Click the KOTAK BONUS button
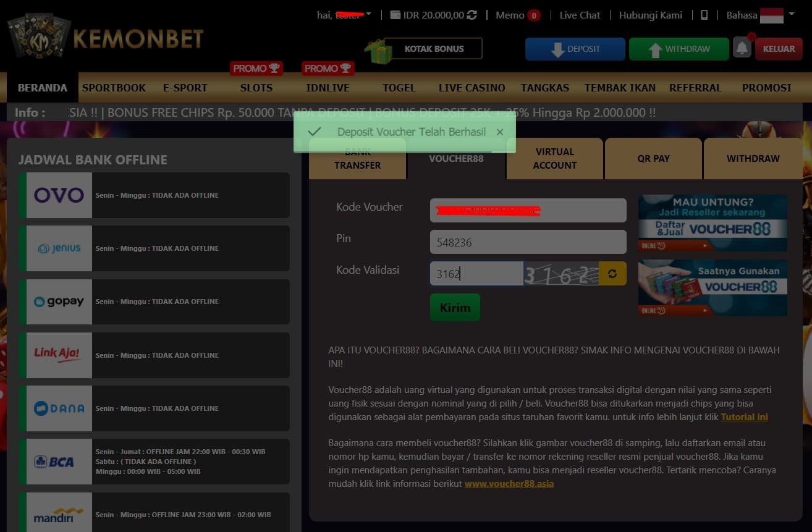This screenshot has height=532, width=812. pos(434,49)
